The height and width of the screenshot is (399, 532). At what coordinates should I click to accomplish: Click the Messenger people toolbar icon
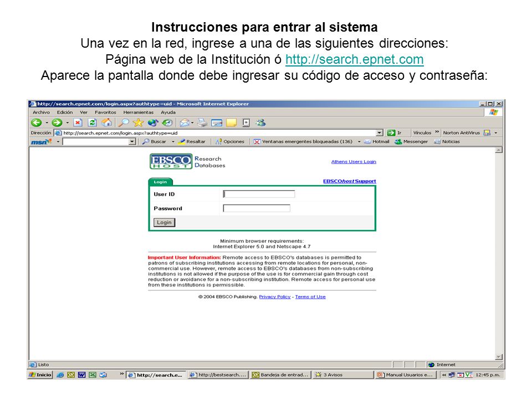(x=260, y=122)
